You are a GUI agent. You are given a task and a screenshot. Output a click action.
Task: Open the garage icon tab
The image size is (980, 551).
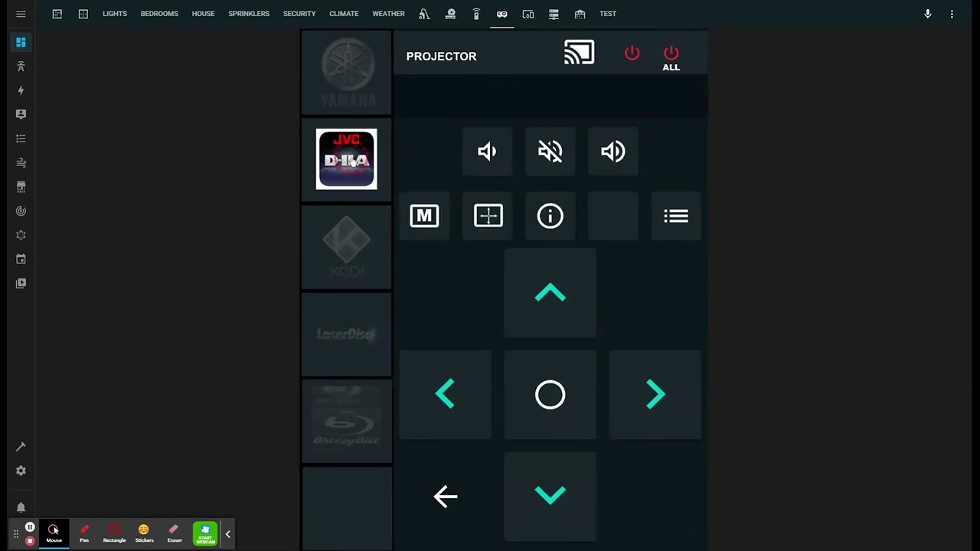click(x=580, y=14)
